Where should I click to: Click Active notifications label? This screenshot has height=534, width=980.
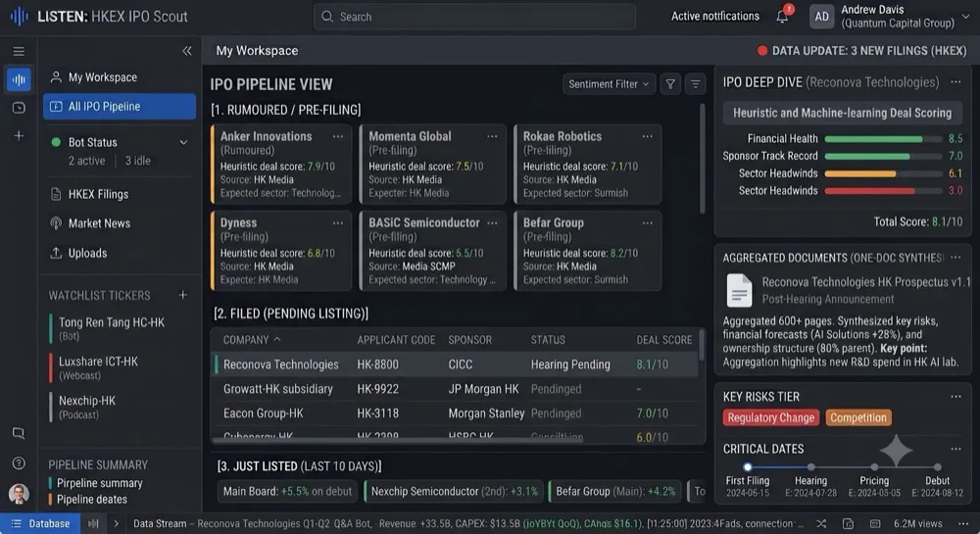(715, 17)
